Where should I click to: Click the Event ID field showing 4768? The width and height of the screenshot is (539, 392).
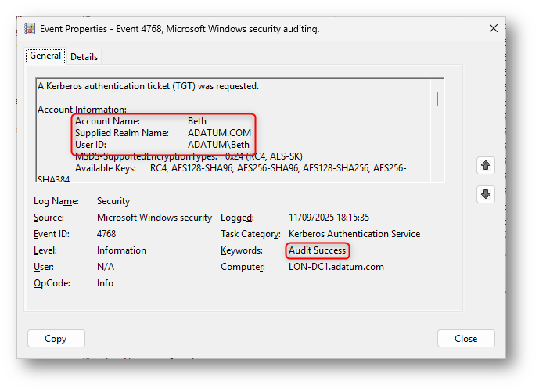click(x=106, y=234)
